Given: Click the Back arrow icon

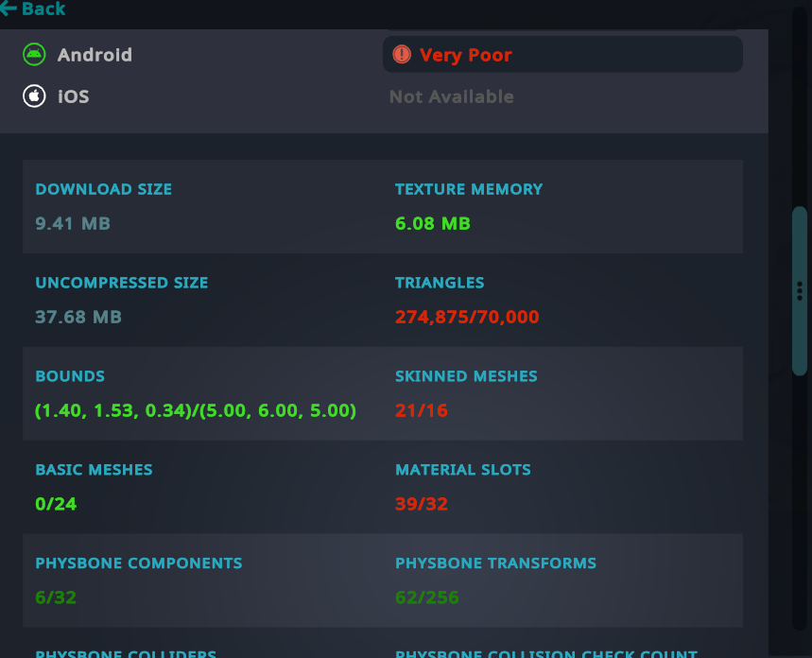Looking at the screenshot, I should [x=9, y=9].
